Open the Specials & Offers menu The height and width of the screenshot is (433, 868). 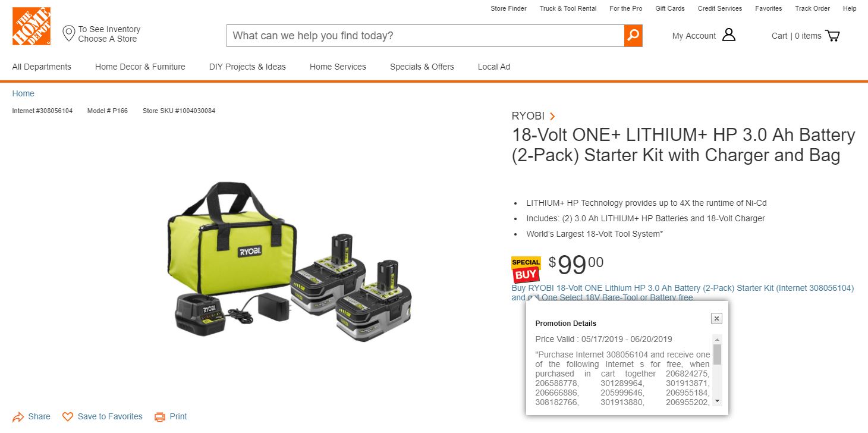(422, 67)
